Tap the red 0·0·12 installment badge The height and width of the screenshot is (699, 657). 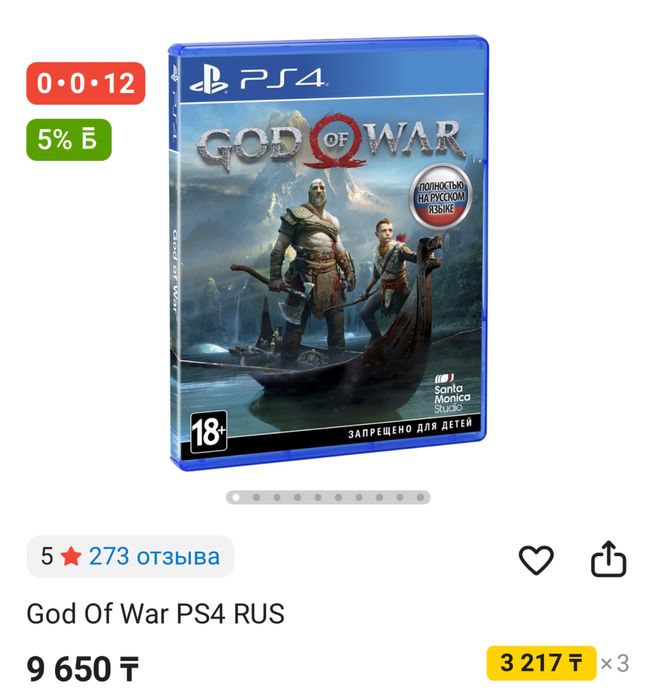pyautogui.click(x=86, y=83)
